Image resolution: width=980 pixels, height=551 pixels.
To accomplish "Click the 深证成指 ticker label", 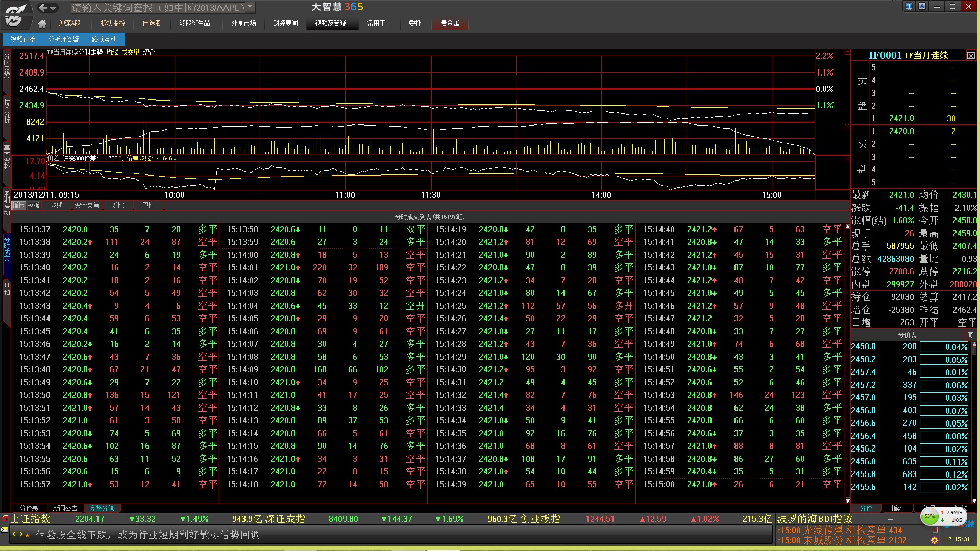I will 285,519.
